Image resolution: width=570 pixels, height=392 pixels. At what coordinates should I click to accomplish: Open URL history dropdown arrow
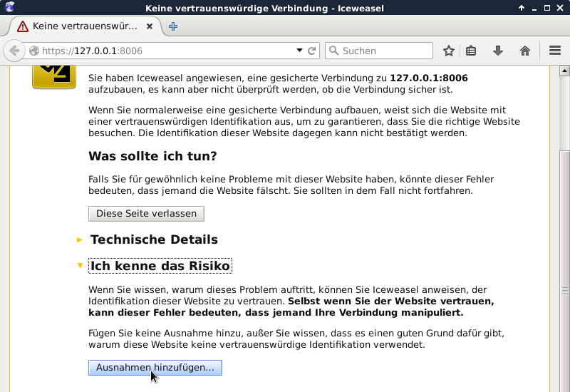pos(299,51)
